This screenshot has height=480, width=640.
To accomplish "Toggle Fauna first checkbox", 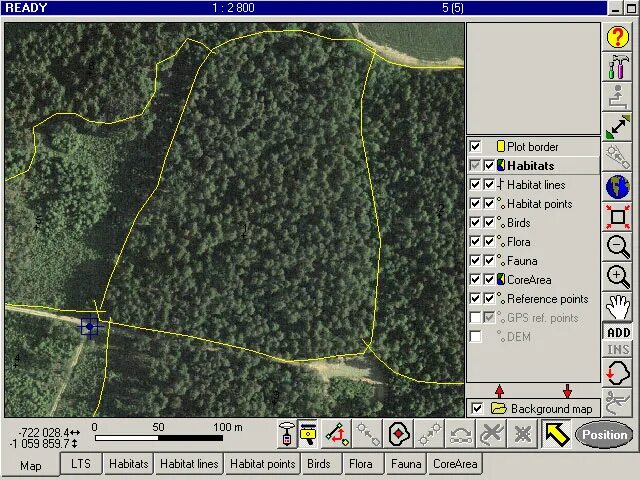I will 475,260.
